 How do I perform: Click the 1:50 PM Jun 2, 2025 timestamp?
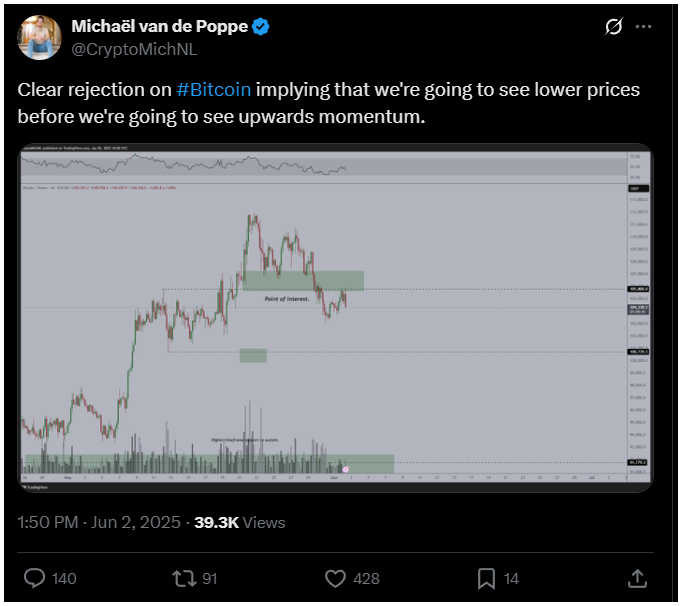click(99, 522)
